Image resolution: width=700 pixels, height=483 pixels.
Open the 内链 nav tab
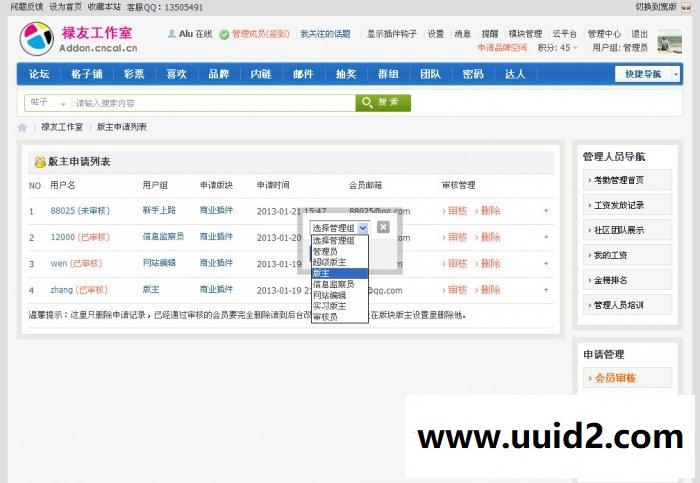[x=261, y=74]
